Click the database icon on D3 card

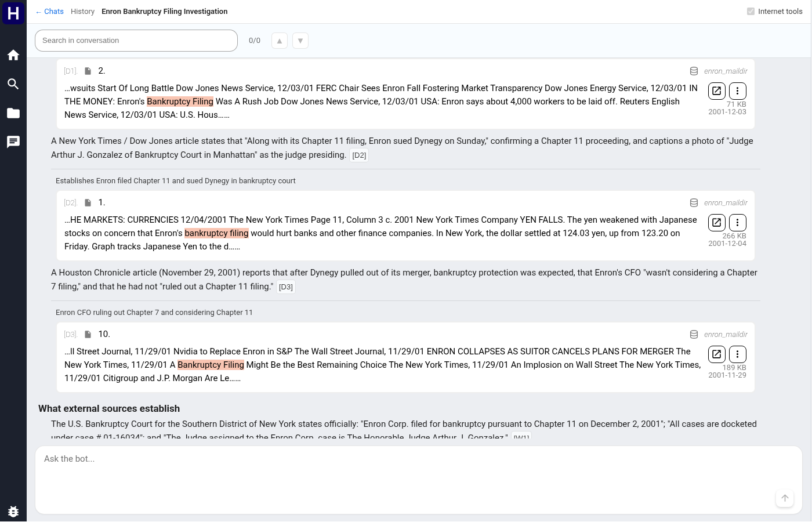694,335
